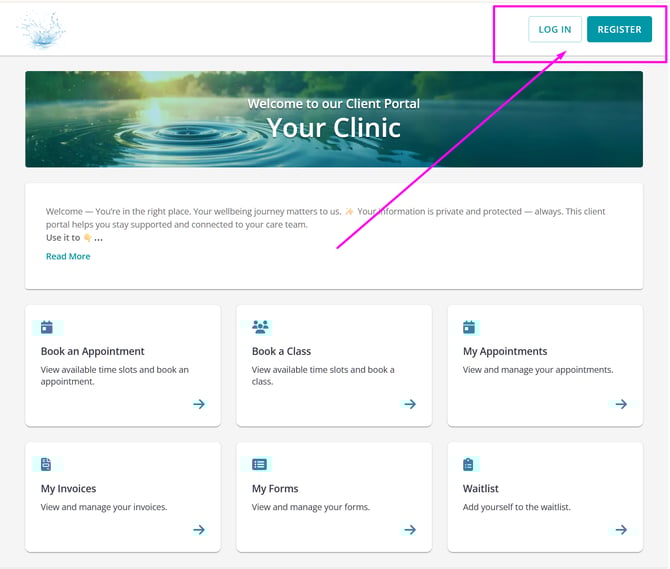670x569 pixels.
Task: Click the My Forms list icon
Action: 260,464
